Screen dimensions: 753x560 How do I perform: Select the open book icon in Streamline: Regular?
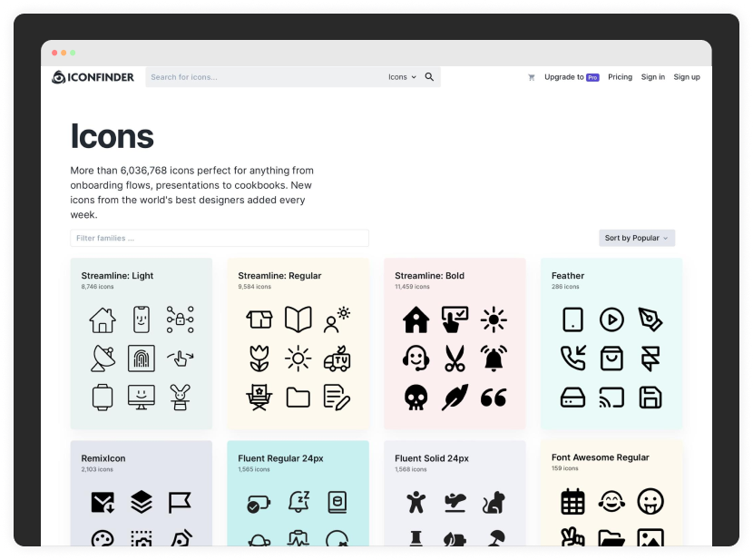tap(298, 319)
